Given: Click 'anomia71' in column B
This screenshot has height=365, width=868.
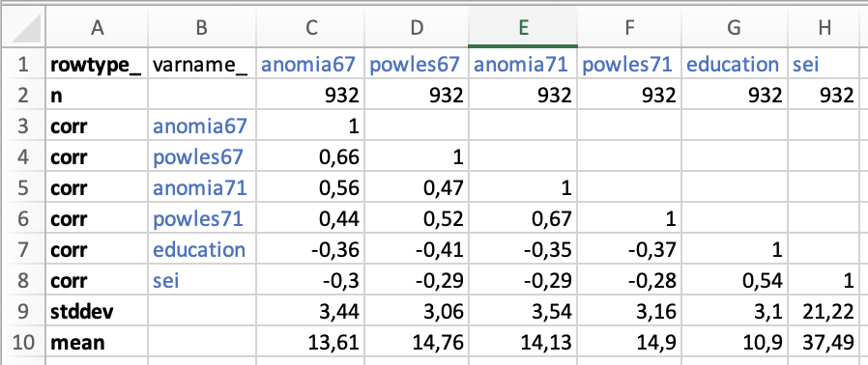Looking at the screenshot, I should (x=201, y=188).
